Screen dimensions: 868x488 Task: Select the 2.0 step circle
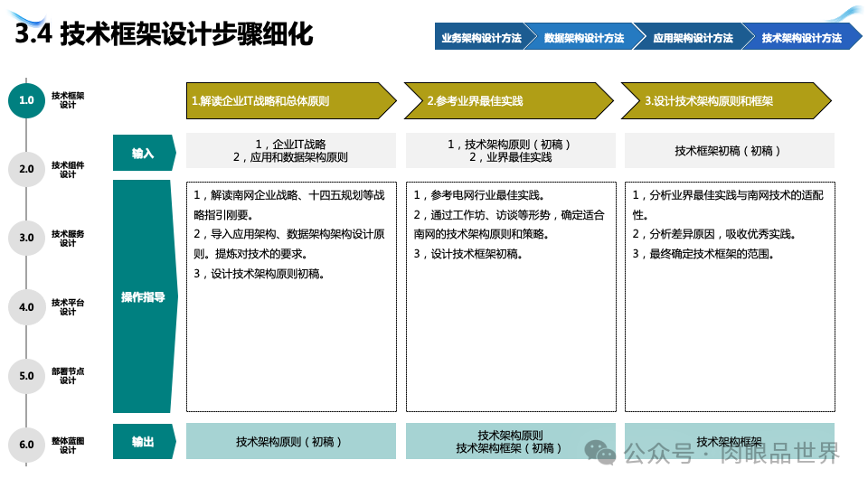point(26,169)
